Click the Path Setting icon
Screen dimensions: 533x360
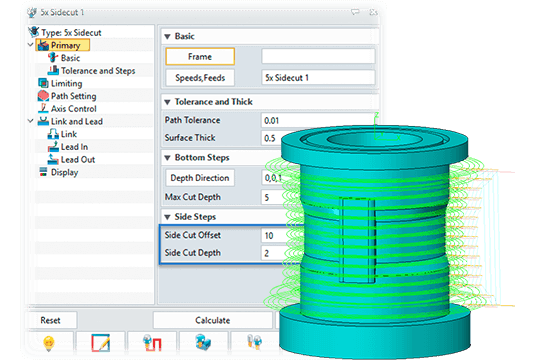click(x=43, y=96)
